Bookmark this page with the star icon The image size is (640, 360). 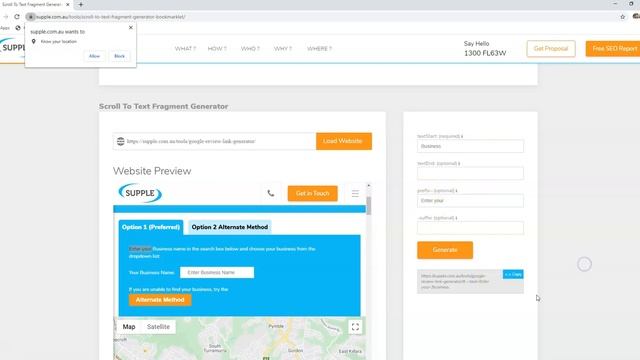point(622,17)
